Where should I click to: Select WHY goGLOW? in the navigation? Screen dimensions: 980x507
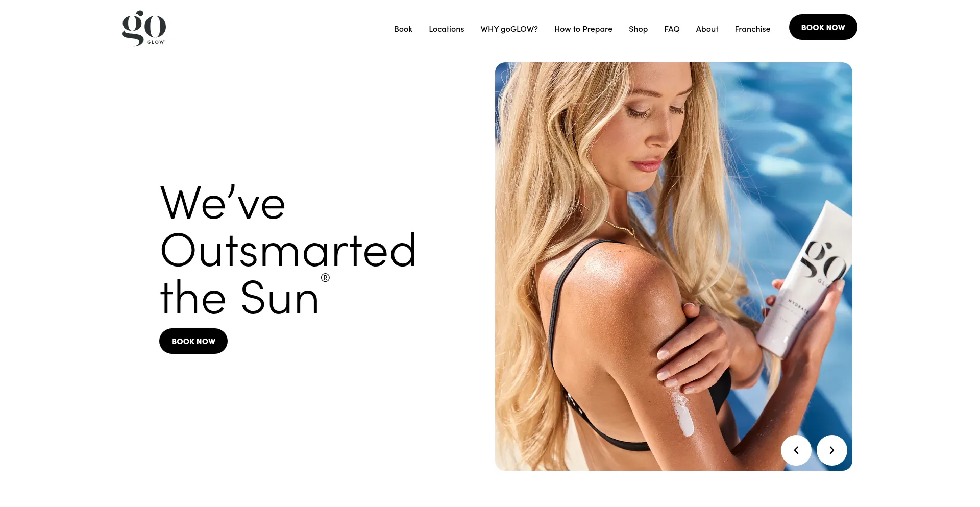[509, 29]
